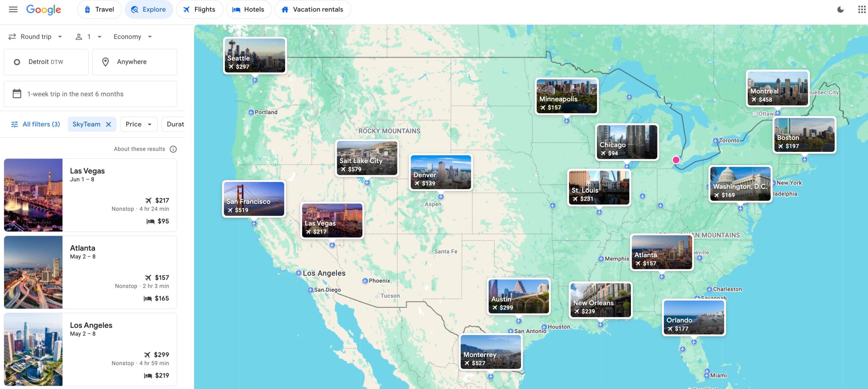Click the info icon beside About these results

[173, 148]
